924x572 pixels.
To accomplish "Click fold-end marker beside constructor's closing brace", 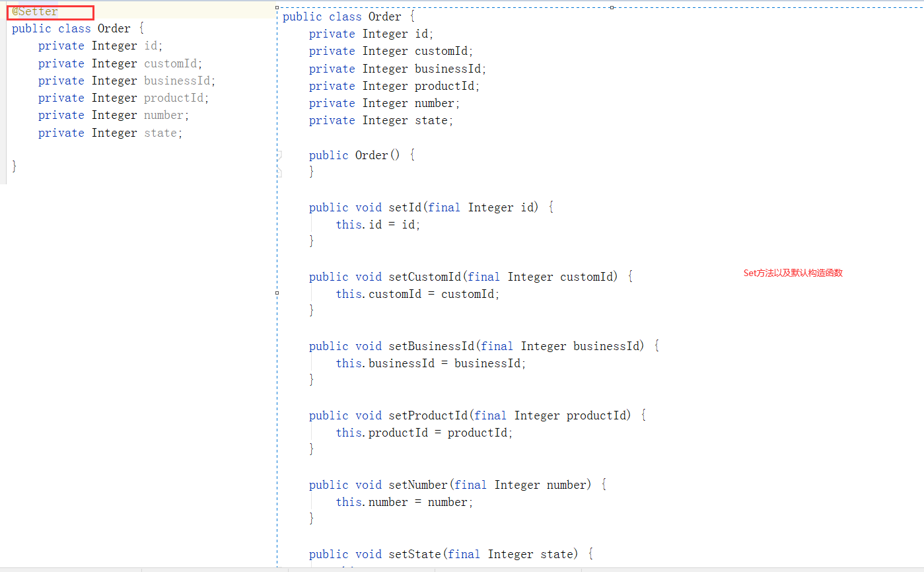I will pyautogui.click(x=279, y=172).
